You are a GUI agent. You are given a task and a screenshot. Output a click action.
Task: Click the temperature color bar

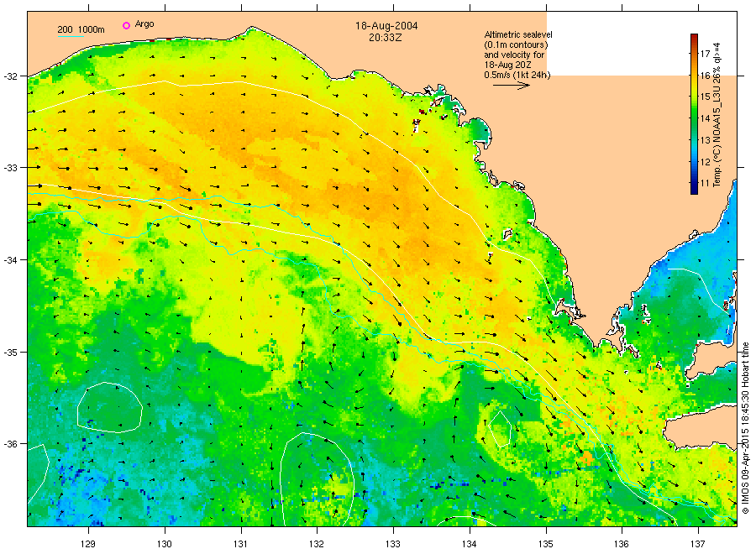pos(694,113)
